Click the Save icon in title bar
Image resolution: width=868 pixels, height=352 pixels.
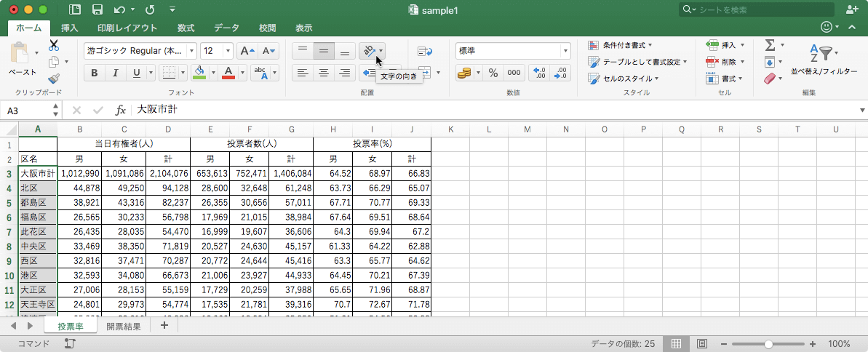(97, 9)
